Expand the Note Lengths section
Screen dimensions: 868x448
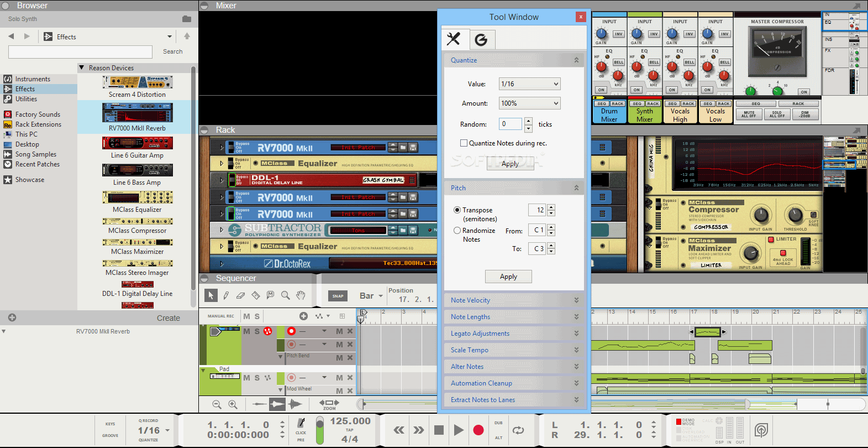(x=514, y=317)
